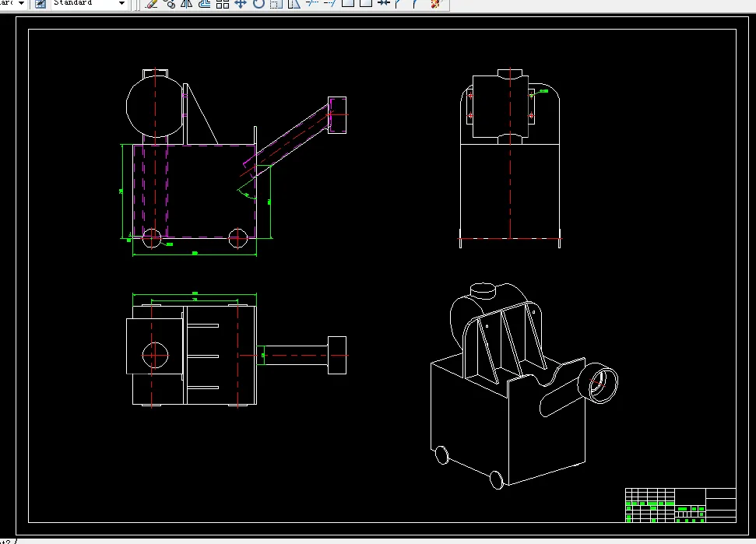Open the Table Style manager icon

tap(40, 4)
